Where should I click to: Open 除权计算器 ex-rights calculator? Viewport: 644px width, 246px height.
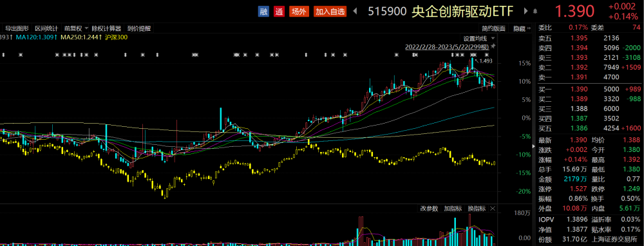pos(106,29)
